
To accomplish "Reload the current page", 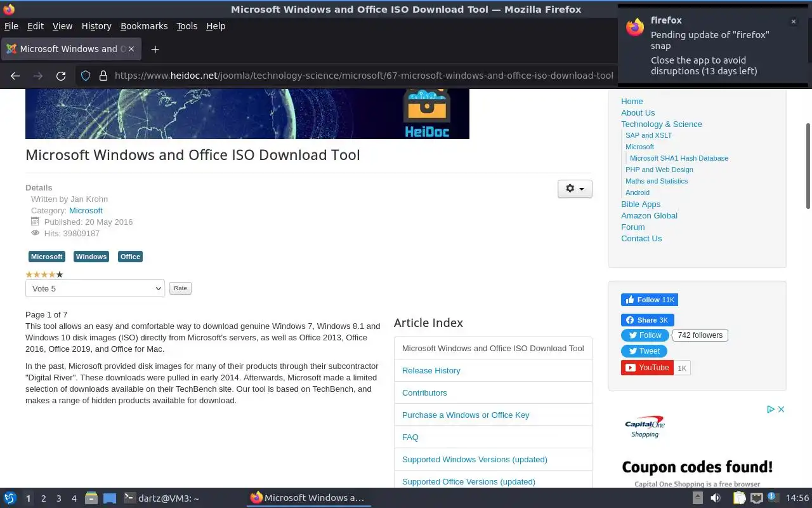I will click(x=61, y=76).
